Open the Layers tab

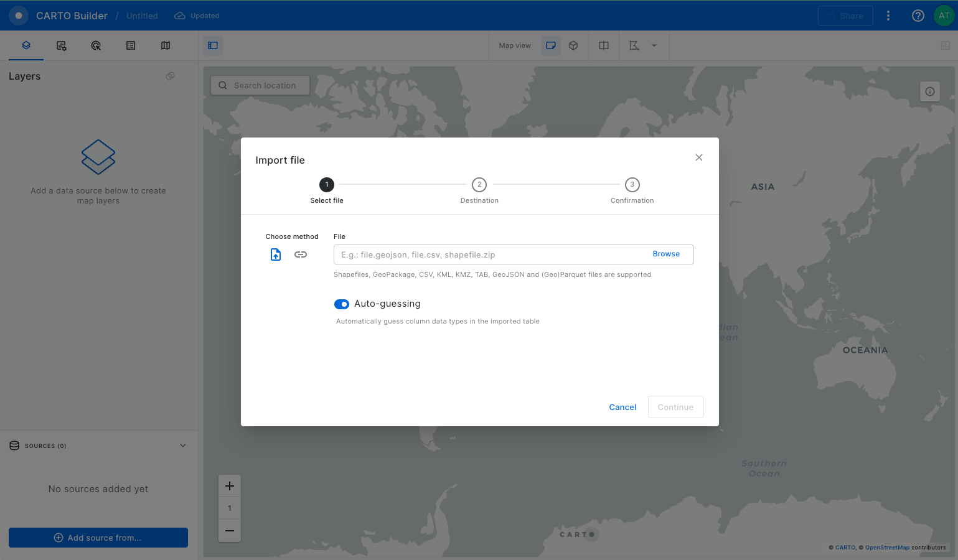pos(26,45)
